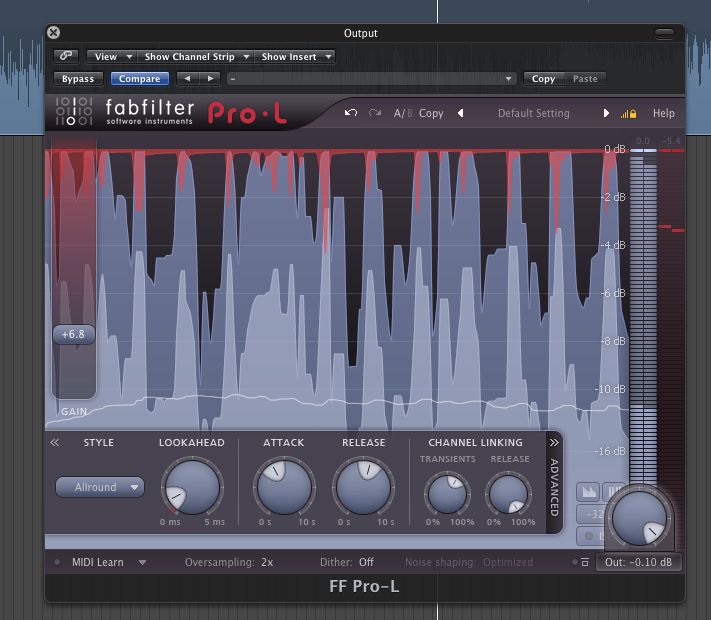Open the View dropdown menu
711x620 pixels.
pos(112,57)
